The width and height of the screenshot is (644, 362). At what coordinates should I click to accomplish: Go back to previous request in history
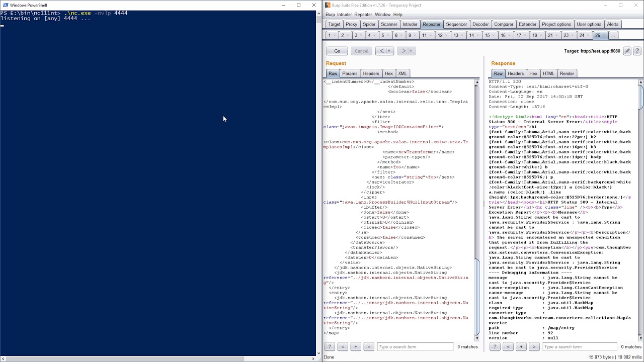click(x=382, y=51)
